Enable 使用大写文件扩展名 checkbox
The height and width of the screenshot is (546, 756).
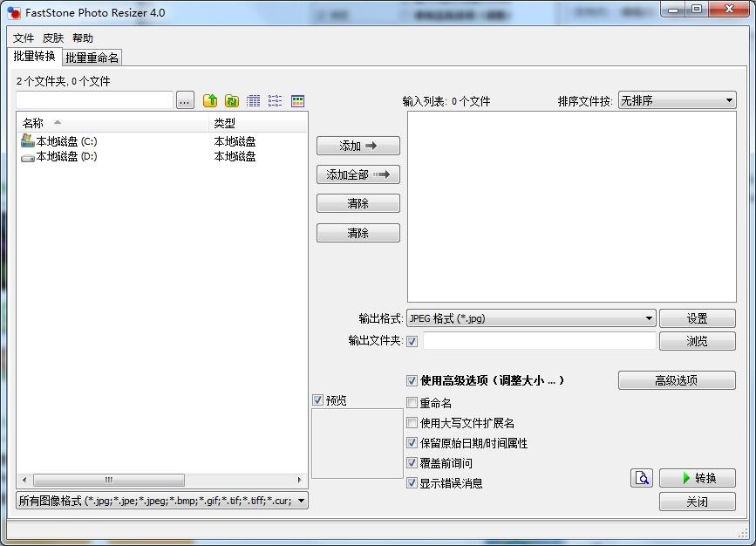412,423
